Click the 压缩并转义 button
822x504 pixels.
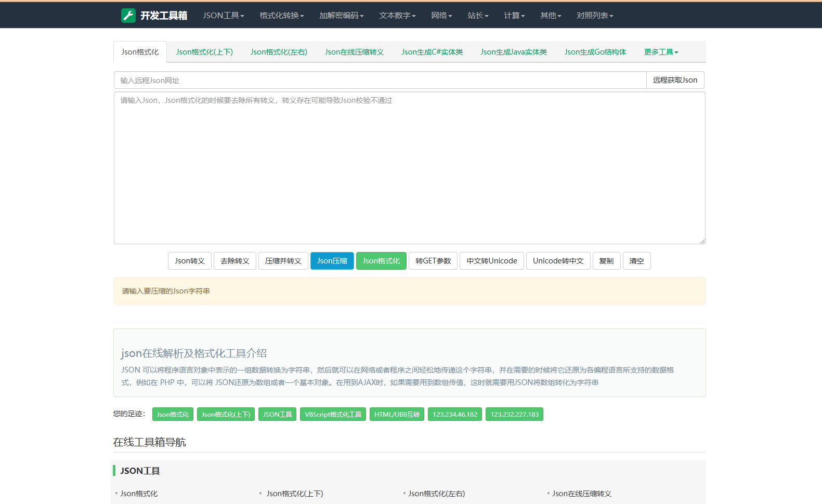(283, 261)
